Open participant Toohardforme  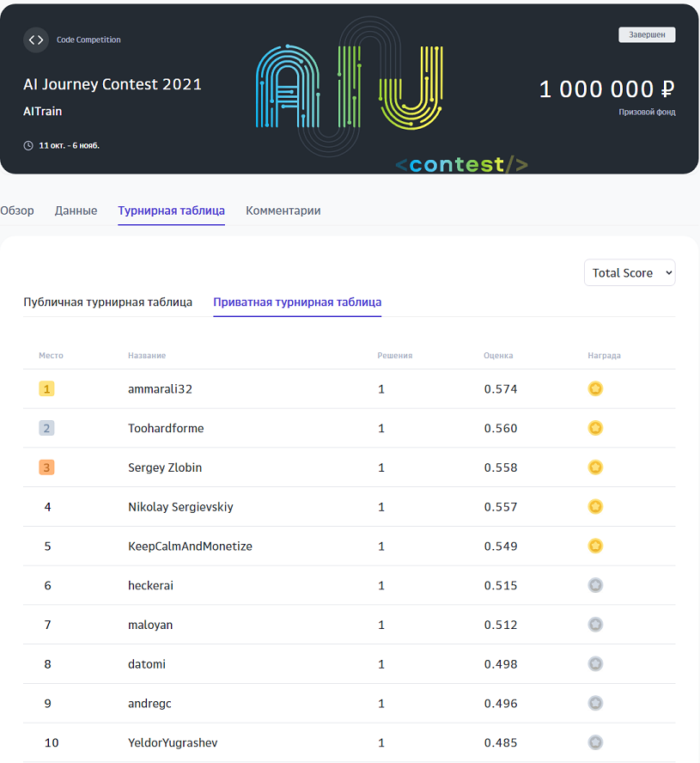[166, 428]
